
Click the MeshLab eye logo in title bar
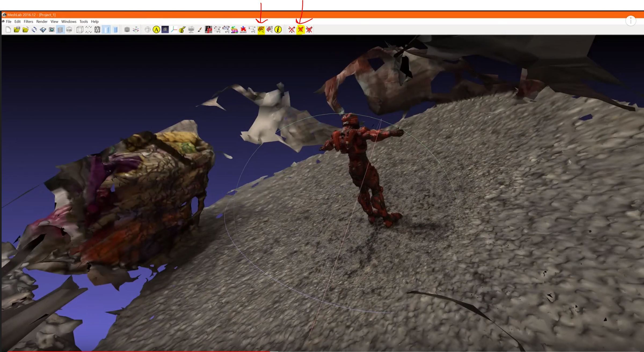tap(4, 15)
